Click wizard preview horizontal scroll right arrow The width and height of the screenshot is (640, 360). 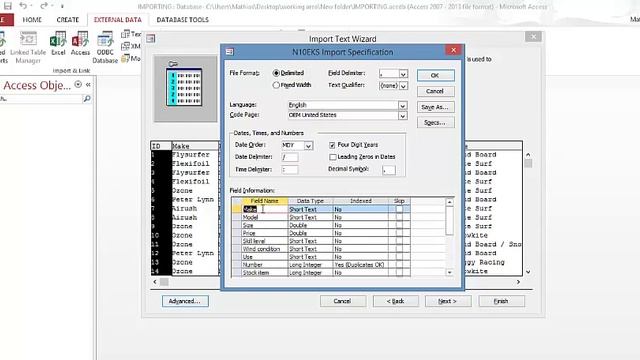click(x=518, y=282)
